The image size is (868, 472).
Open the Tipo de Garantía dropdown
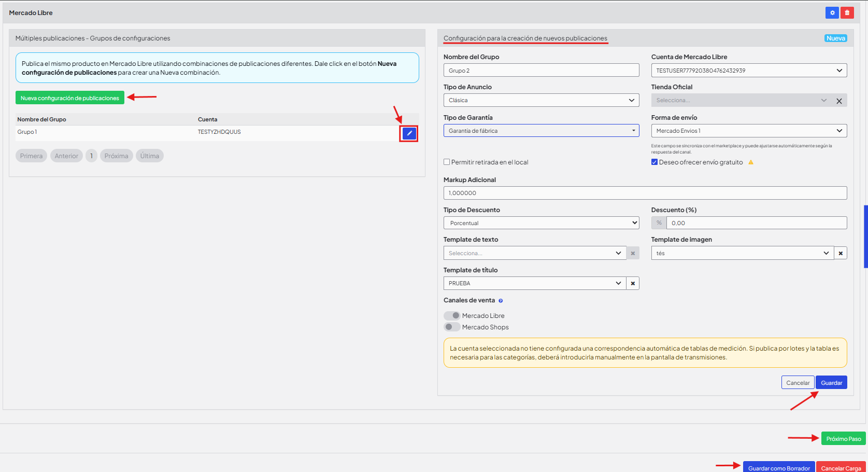tap(541, 131)
